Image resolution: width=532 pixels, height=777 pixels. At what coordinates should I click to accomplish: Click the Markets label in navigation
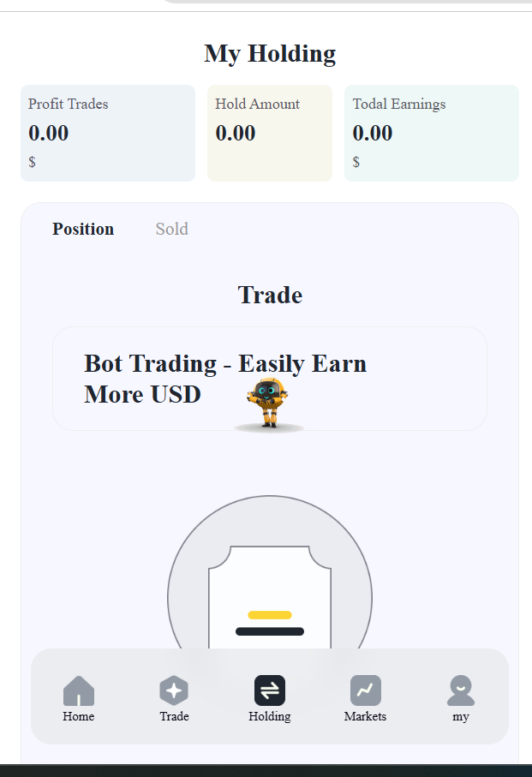pos(366,716)
